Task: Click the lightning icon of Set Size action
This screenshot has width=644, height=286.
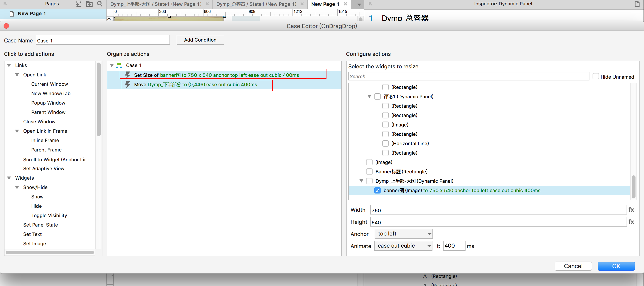Action: tap(128, 75)
